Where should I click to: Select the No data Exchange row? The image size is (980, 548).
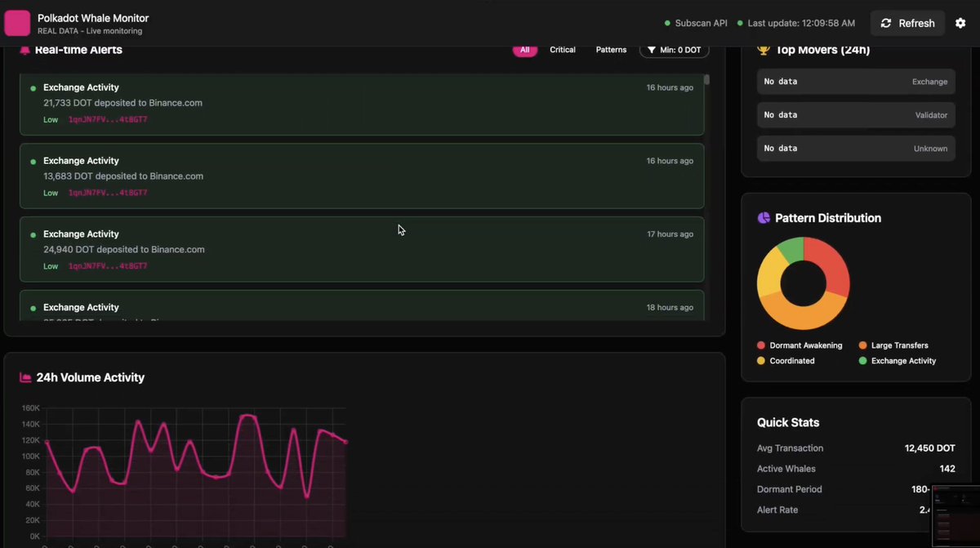click(856, 82)
